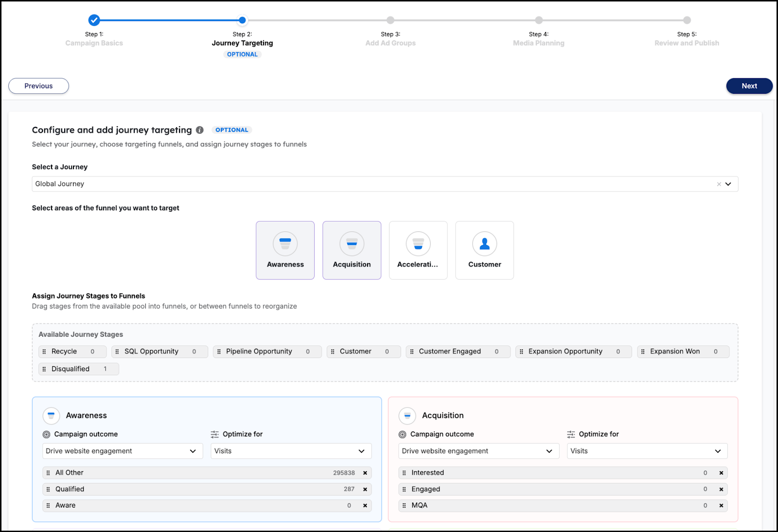778x532 pixels.
Task: Toggle the Awareness funnel card
Action: coord(285,250)
